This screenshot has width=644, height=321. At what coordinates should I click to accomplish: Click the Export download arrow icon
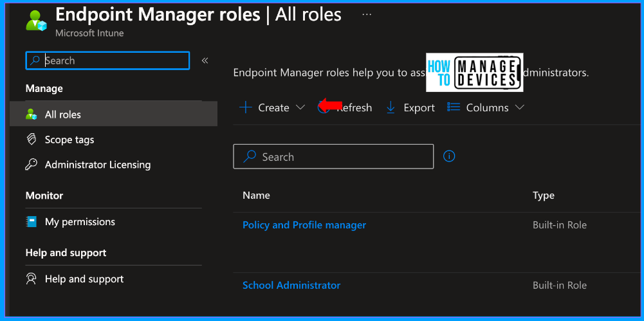tap(391, 107)
